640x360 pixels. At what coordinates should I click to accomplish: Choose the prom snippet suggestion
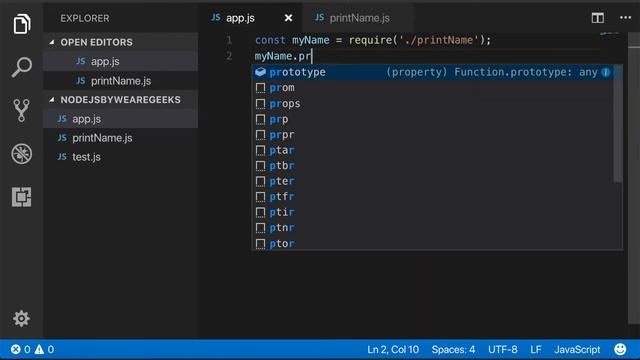coord(433,88)
